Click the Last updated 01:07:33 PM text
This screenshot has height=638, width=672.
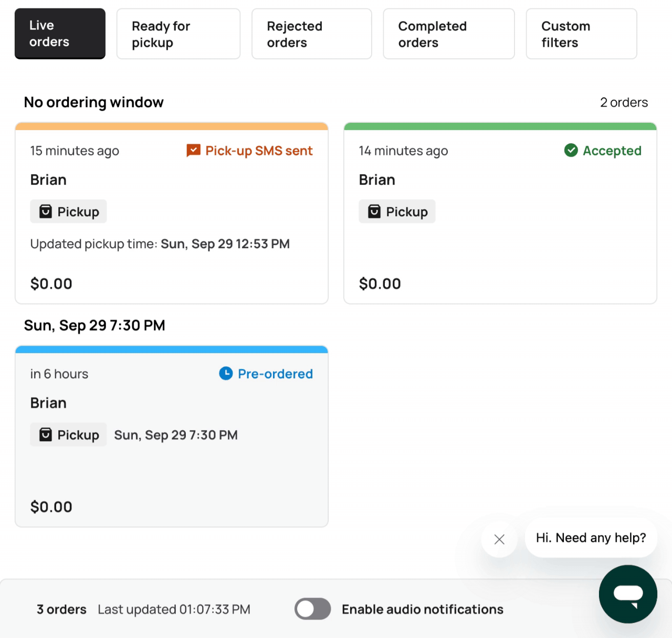tap(174, 609)
